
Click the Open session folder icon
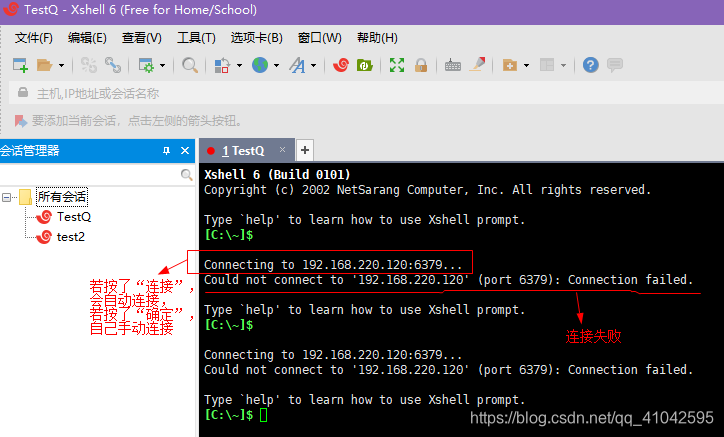click(44, 65)
